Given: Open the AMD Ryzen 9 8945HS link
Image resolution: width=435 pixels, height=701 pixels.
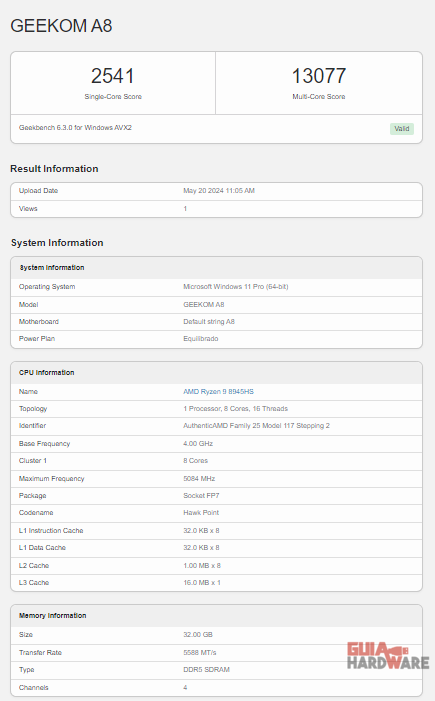Looking at the screenshot, I should [x=218, y=392].
